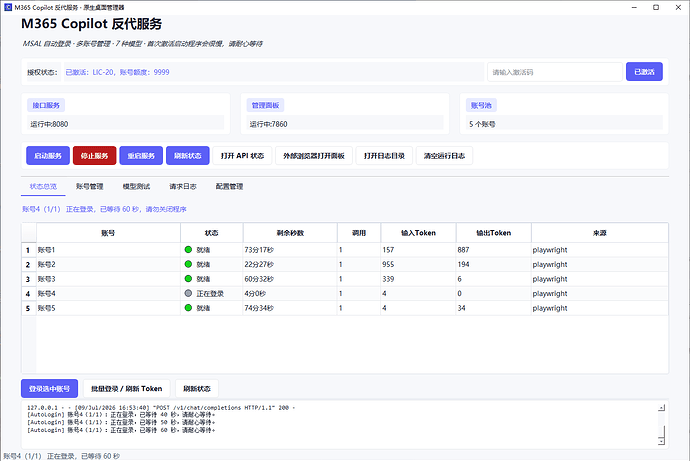
Task: Select row header number 1
Action: tap(29, 250)
